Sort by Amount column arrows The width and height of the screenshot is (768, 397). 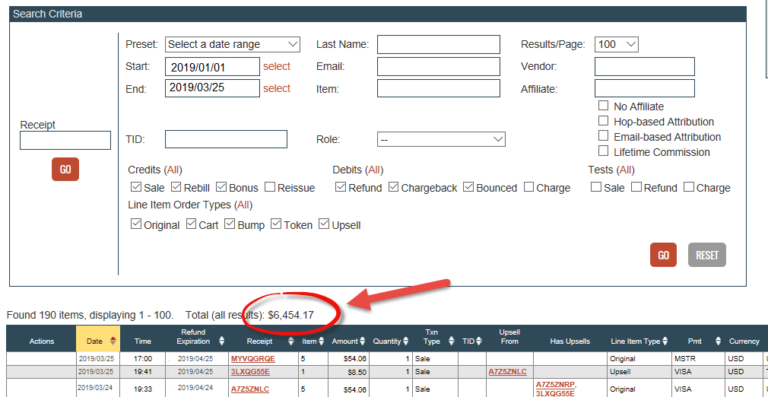(x=362, y=341)
